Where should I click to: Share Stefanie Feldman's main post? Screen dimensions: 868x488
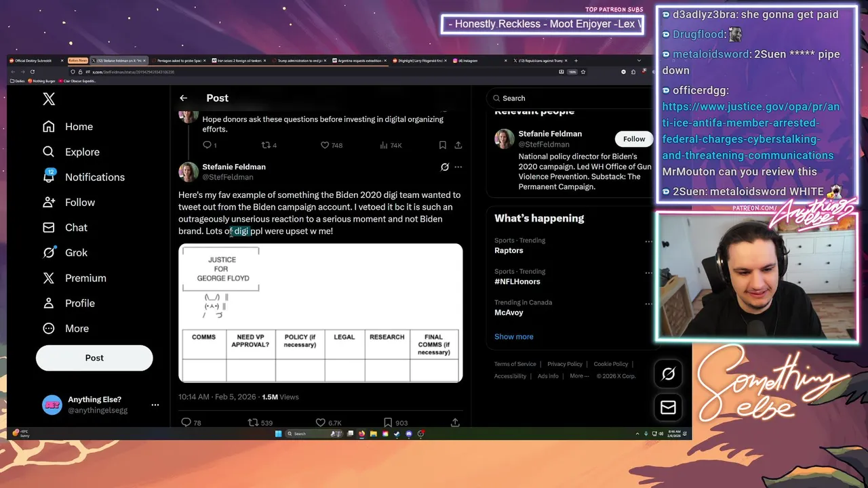(455, 422)
